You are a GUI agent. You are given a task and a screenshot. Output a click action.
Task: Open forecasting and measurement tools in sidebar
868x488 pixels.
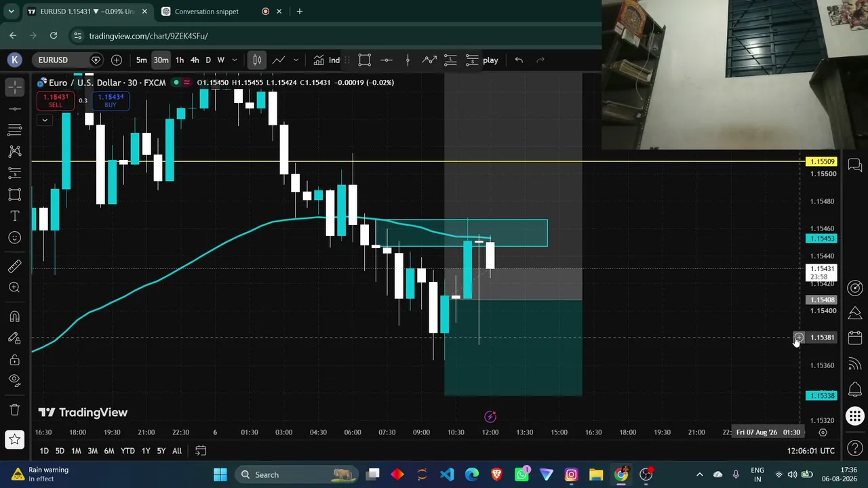15,173
